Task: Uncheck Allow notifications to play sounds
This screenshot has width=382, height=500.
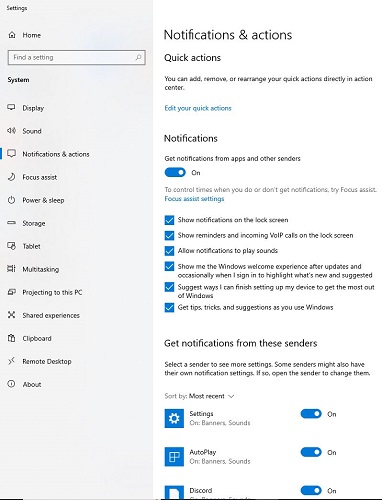Action: (169, 251)
